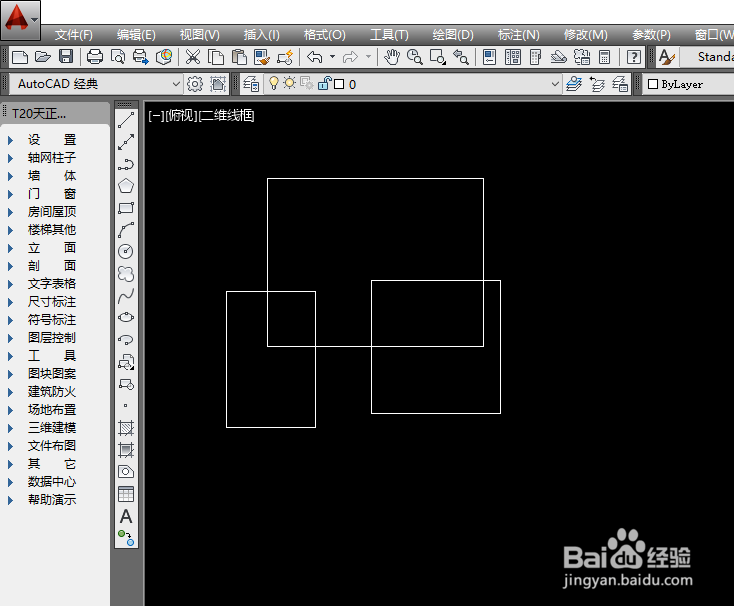Open the 修改(M) menu

tap(585, 35)
